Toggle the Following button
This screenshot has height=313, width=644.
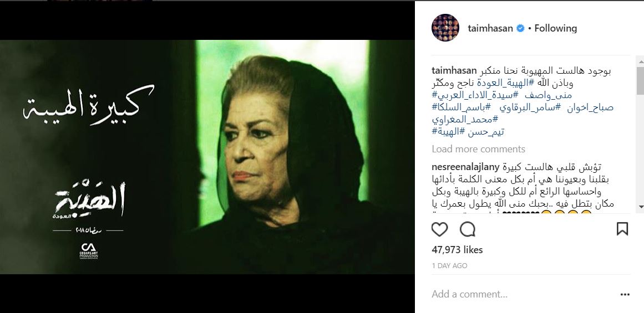point(555,28)
